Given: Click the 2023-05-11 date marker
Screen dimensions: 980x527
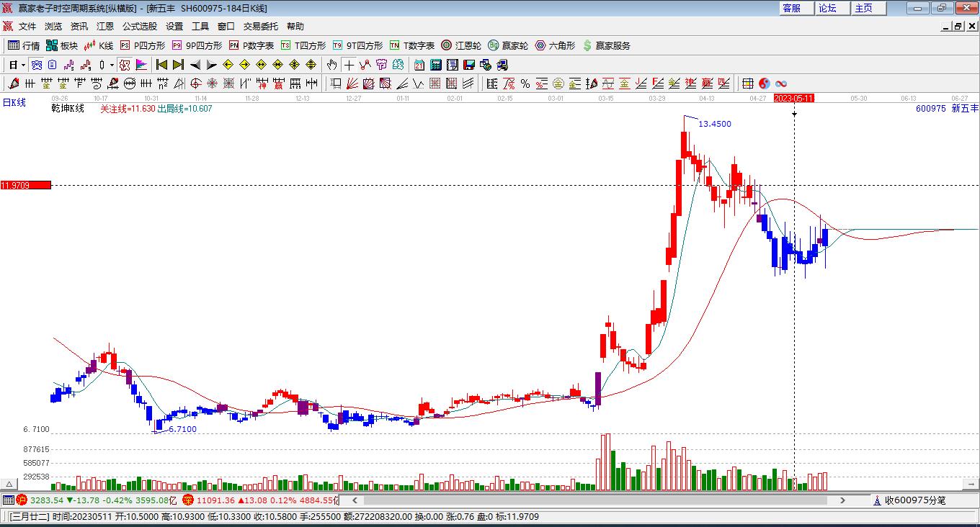Looking at the screenshot, I should coord(794,98).
